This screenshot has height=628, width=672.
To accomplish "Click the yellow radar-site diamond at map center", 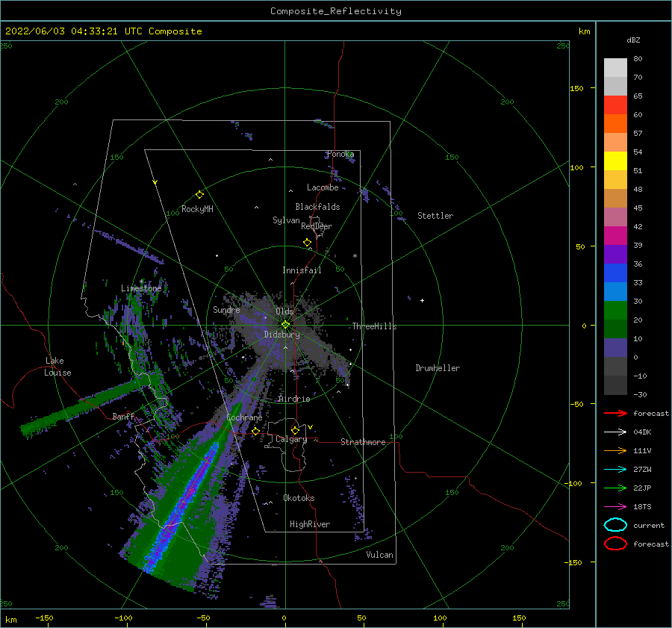I will (x=285, y=325).
